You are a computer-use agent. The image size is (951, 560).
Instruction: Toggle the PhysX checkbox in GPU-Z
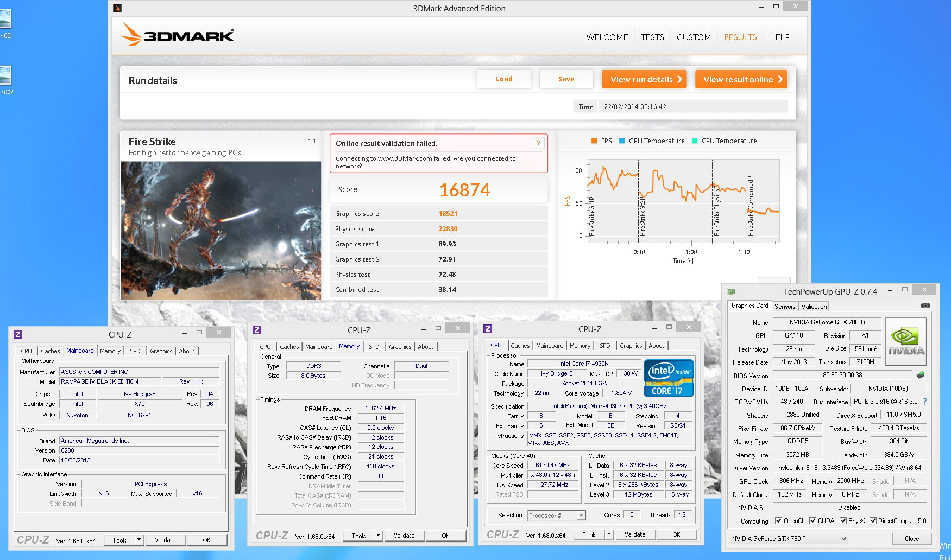click(843, 521)
